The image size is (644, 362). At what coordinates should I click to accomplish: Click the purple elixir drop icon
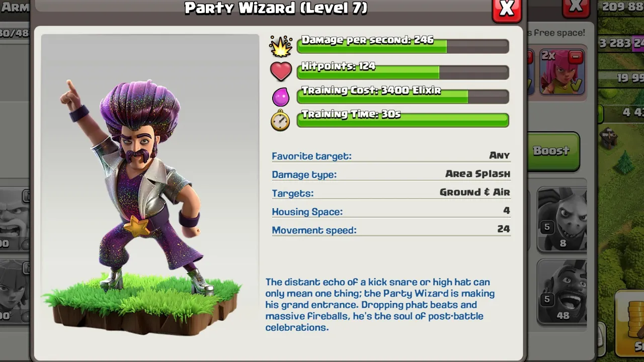point(281,96)
